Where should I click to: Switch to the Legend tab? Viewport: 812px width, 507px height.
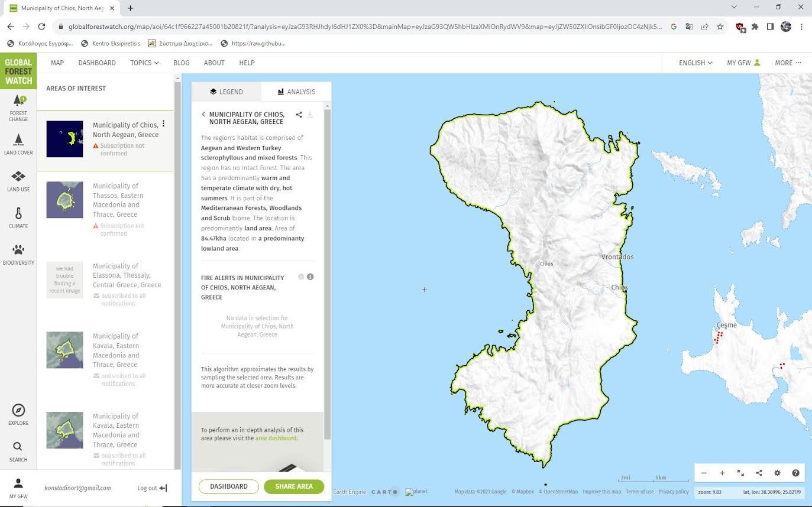(226, 92)
